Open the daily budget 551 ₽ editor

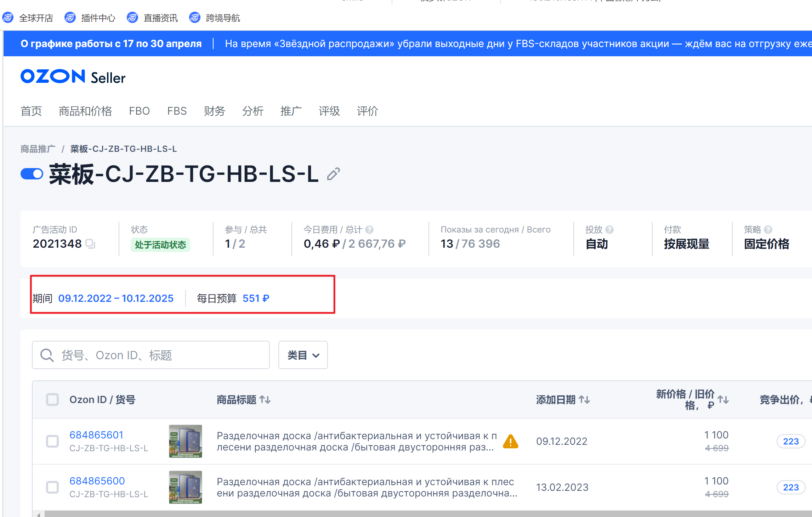click(256, 298)
